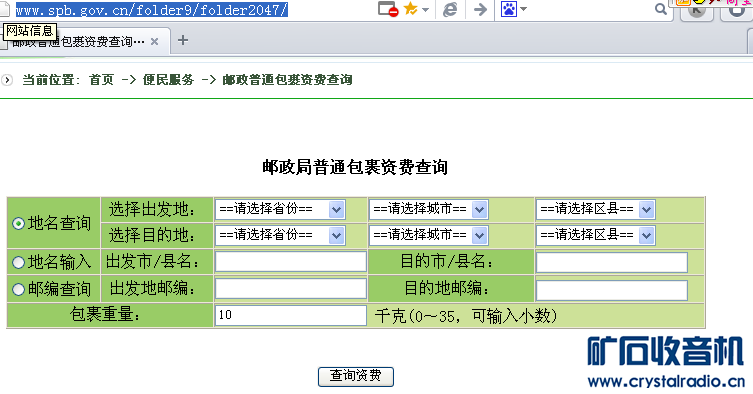Open destination city dropdown in 选择目的地 row
This screenshot has height=394, width=753.
pos(429,235)
